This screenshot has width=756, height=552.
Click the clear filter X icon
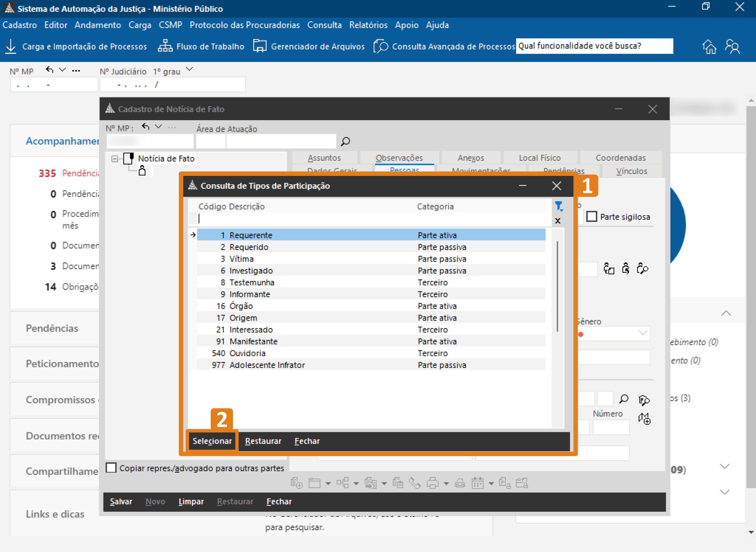point(557,221)
